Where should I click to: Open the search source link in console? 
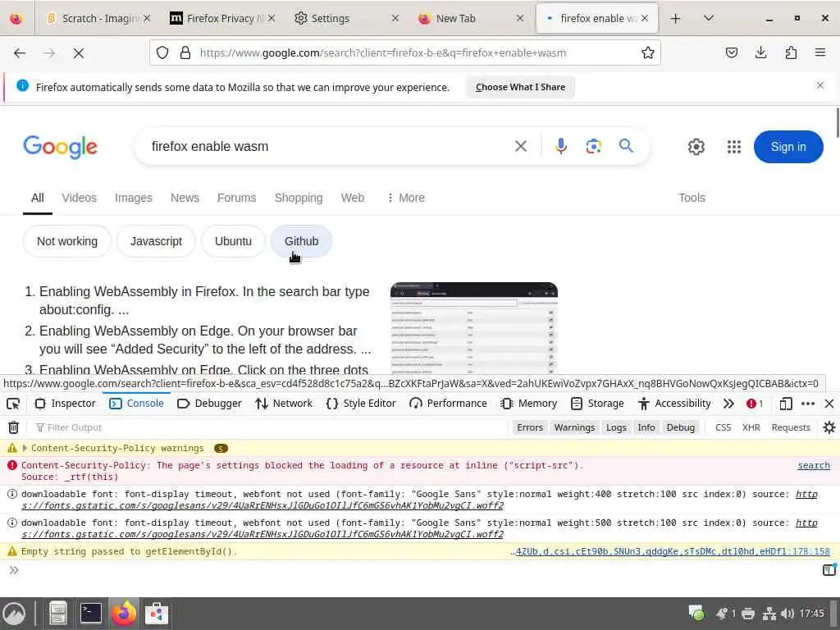pyautogui.click(x=813, y=466)
